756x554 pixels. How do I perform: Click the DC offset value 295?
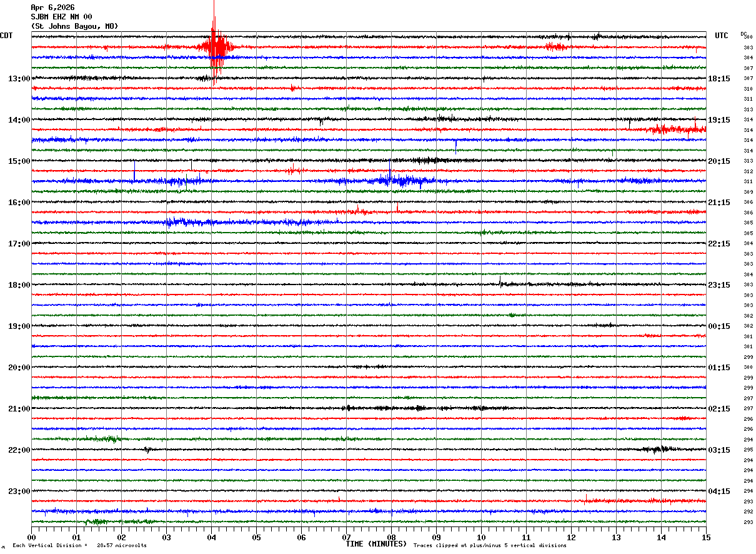tap(748, 450)
